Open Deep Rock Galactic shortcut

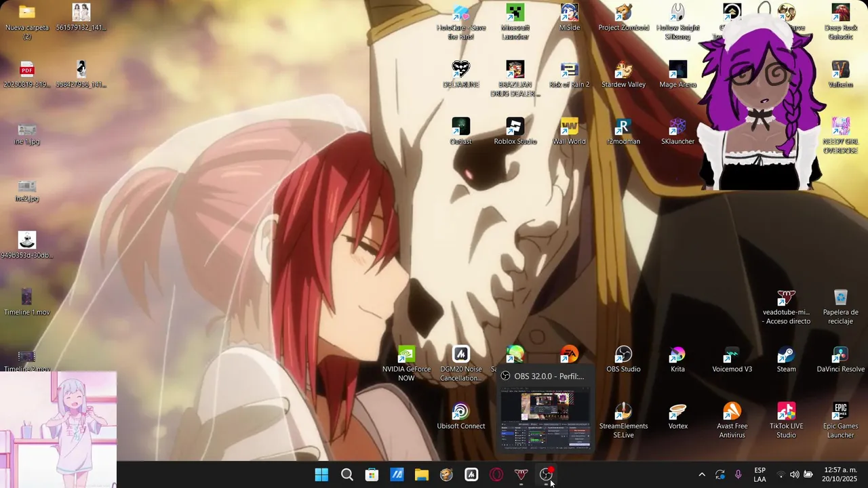pos(840,22)
